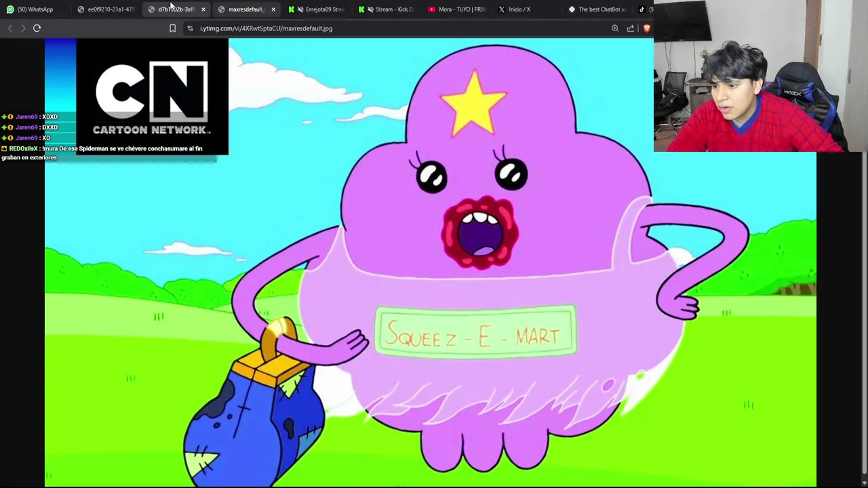This screenshot has width=868, height=488.
Task: Open the ee0f9210 browser tab
Action: click(107, 9)
